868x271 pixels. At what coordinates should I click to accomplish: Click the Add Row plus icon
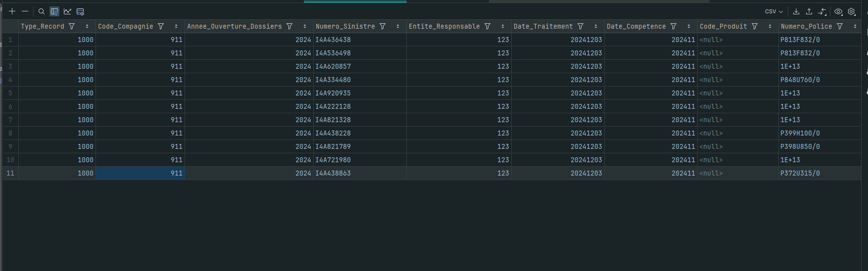pos(12,11)
